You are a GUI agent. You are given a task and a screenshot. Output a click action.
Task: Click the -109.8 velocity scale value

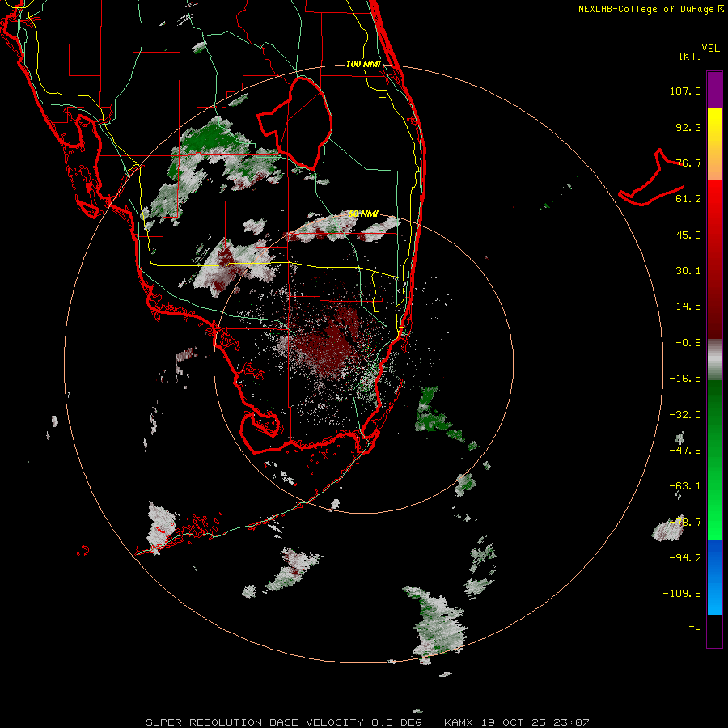682,594
